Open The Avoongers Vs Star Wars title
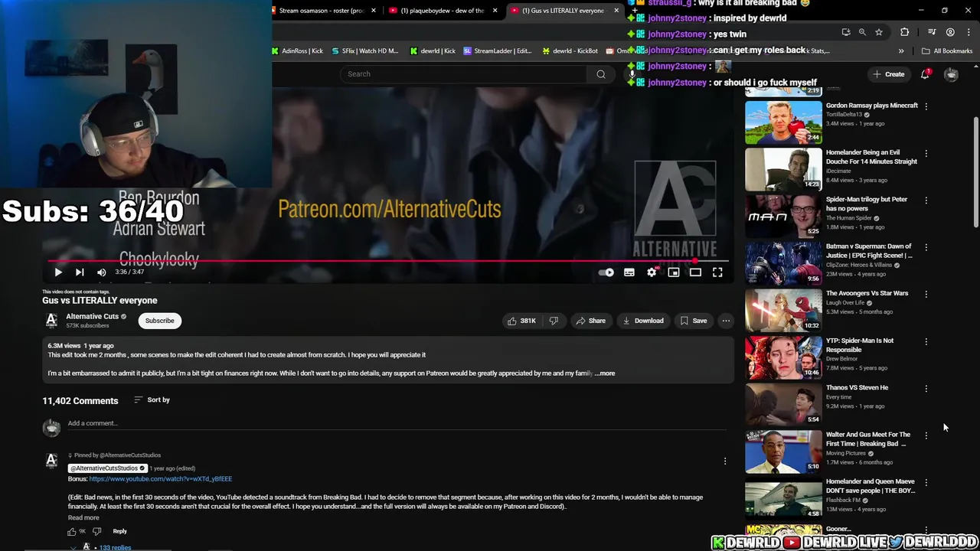Screen dimensions: 980x551 point(867,293)
